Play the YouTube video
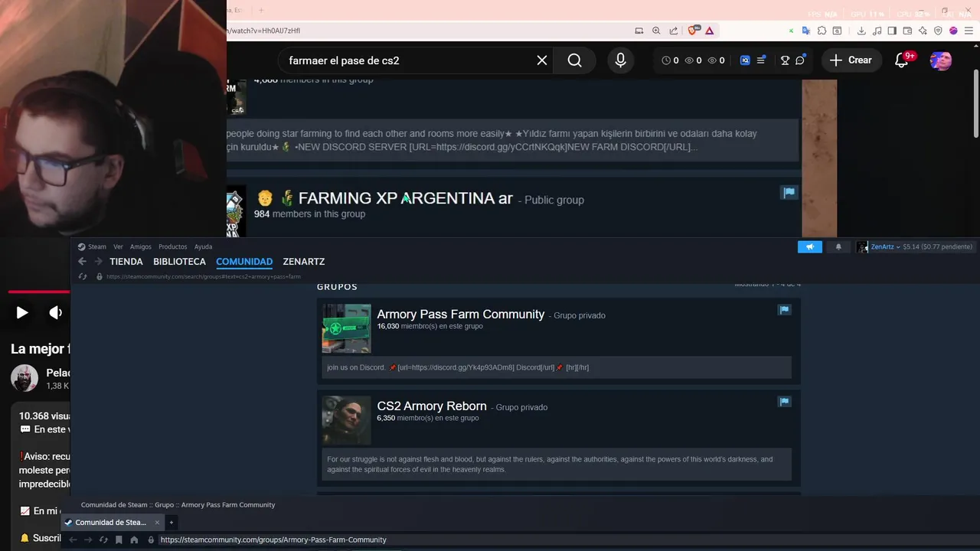Viewport: 980px width, 551px height. click(21, 312)
